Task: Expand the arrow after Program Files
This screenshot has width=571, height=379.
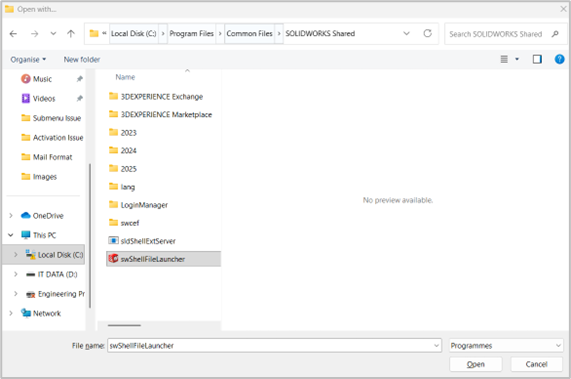Action: tap(220, 33)
